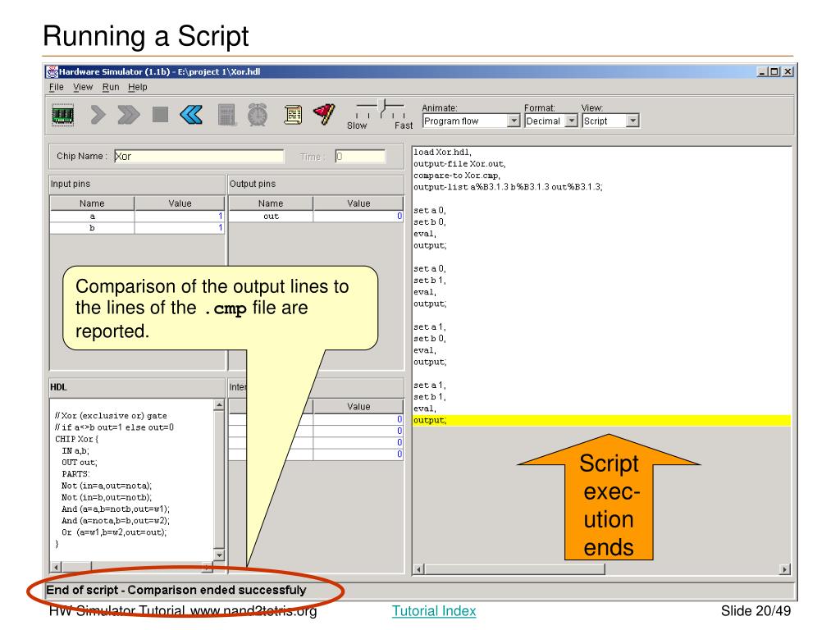Click value cell of input pin a
This screenshot has width=840, height=630.
coord(180,217)
